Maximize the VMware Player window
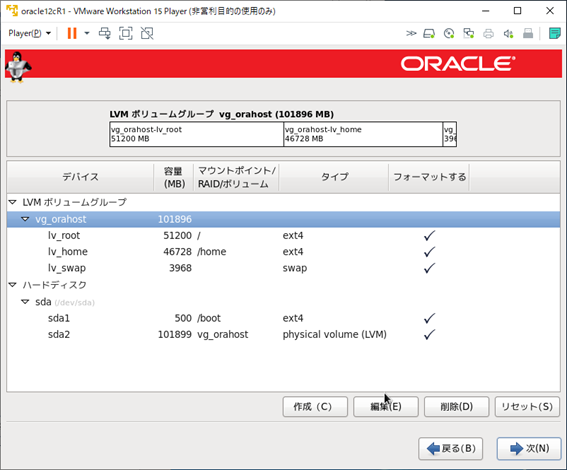 (x=517, y=11)
